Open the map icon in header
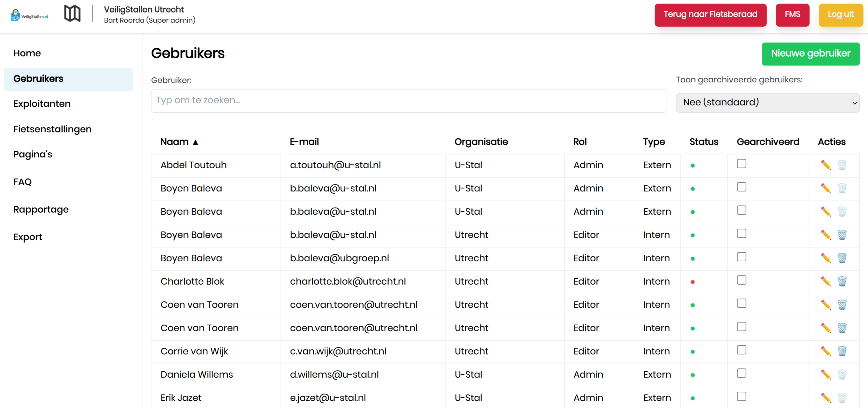 pyautogui.click(x=72, y=14)
